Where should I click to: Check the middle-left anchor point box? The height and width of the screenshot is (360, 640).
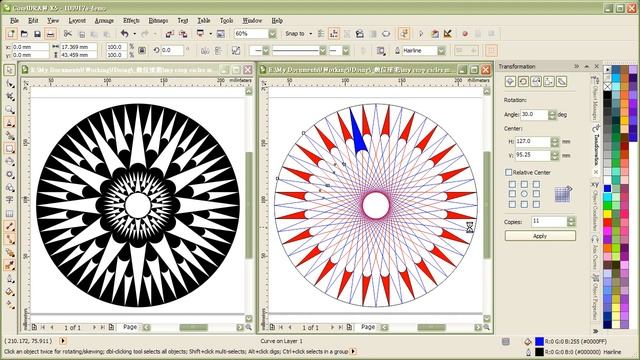tap(512, 194)
